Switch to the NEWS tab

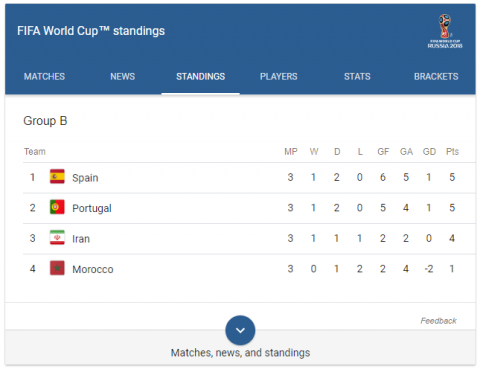tap(123, 77)
